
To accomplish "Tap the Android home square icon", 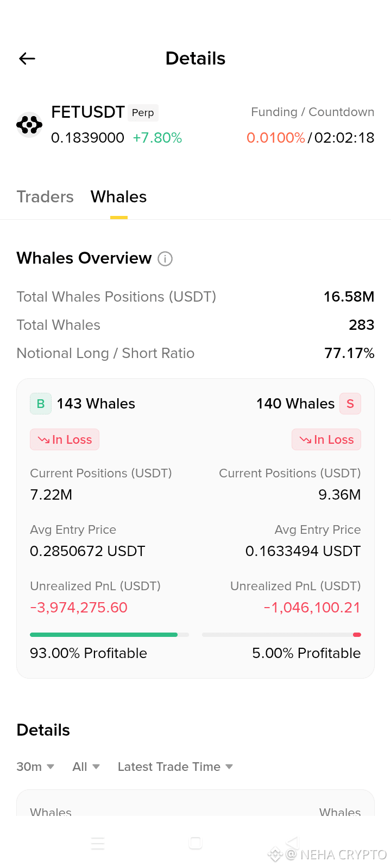I will 195,843.
